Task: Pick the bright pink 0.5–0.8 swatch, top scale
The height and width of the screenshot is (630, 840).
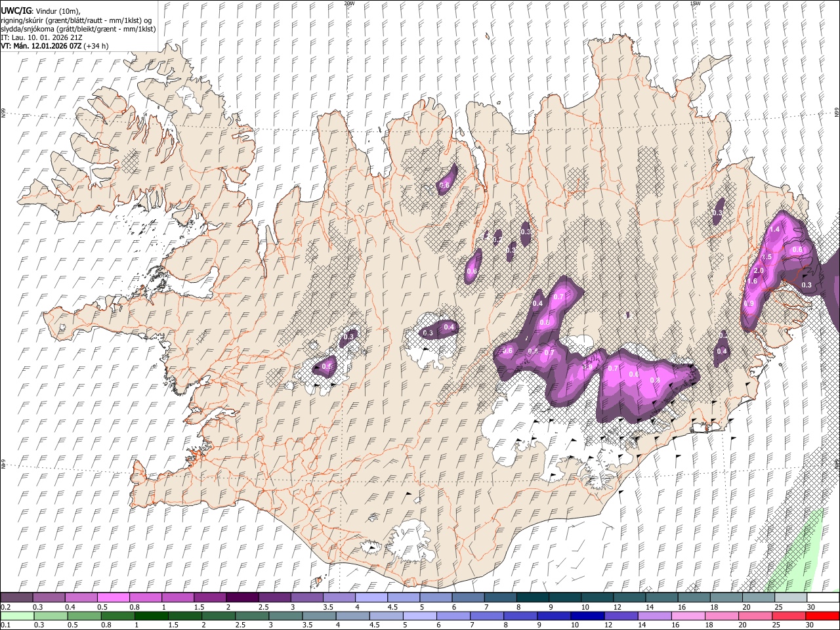Action: (114, 597)
